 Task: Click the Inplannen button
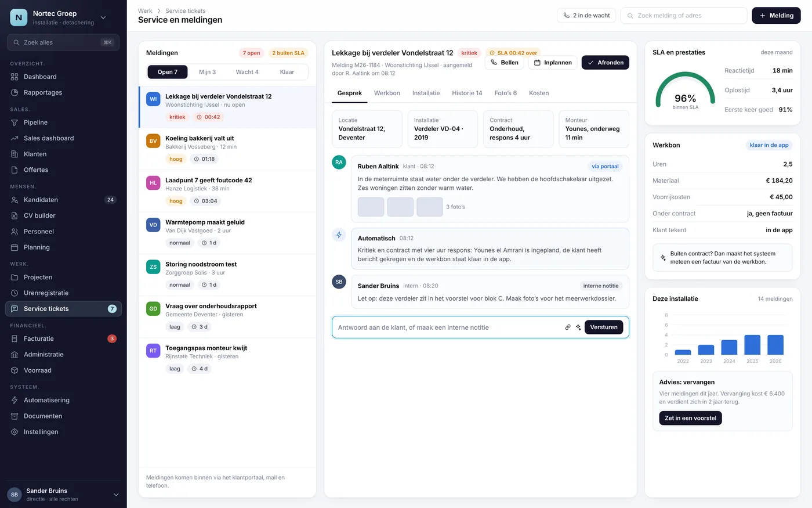[553, 62]
